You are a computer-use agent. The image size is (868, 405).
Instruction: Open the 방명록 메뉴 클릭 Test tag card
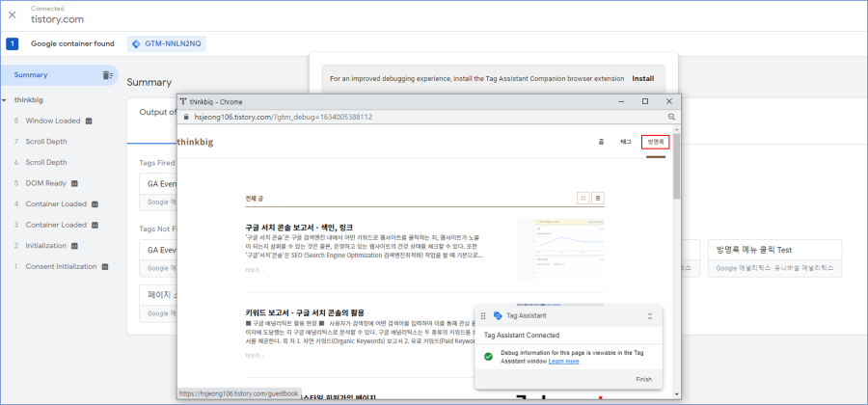[x=775, y=258]
